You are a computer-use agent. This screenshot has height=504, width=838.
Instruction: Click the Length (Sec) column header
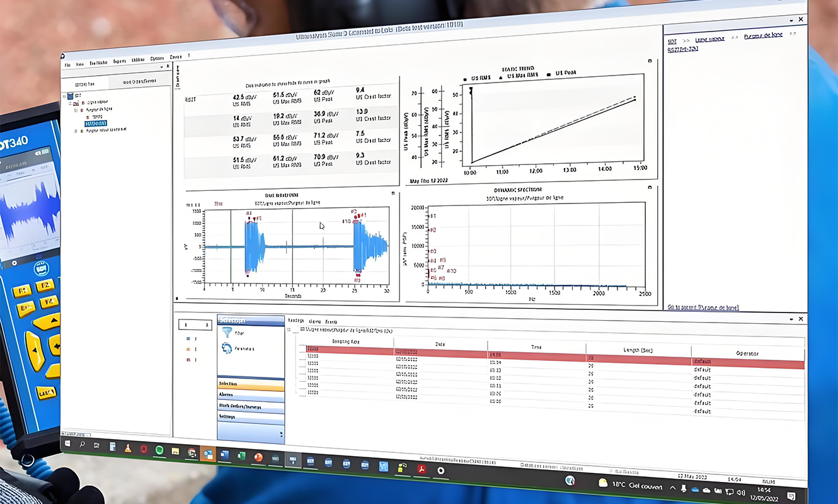pyautogui.click(x=637, y=350)
